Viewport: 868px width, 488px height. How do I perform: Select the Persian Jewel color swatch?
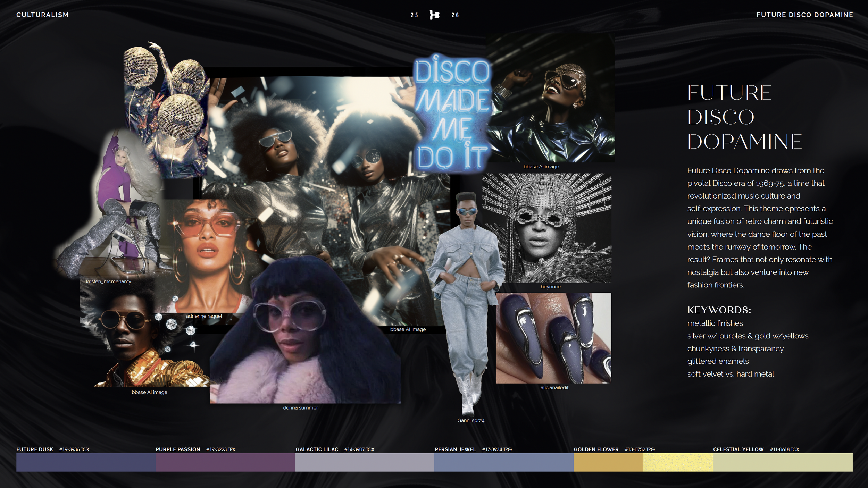504,462
